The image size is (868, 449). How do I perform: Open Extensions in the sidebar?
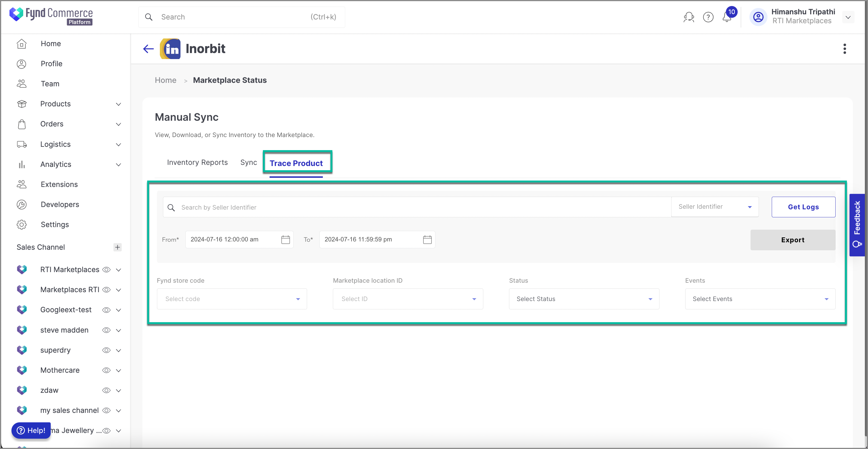tap(59, 185)
